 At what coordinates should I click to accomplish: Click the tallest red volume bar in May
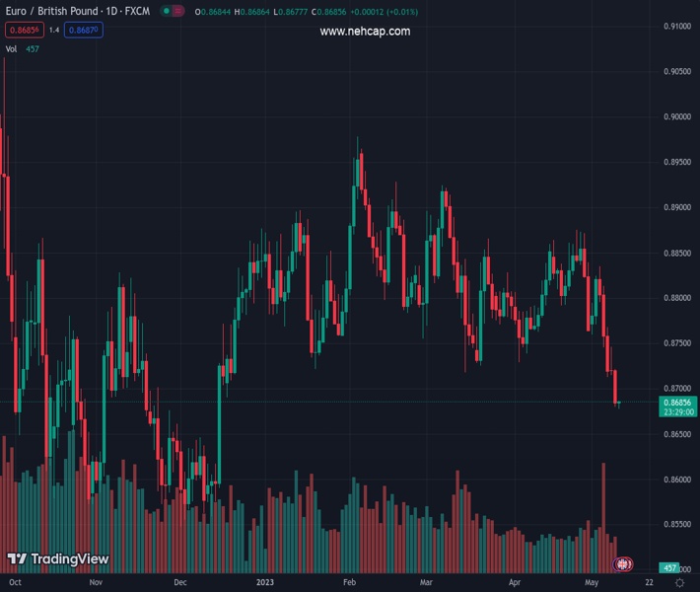[603, 513]
